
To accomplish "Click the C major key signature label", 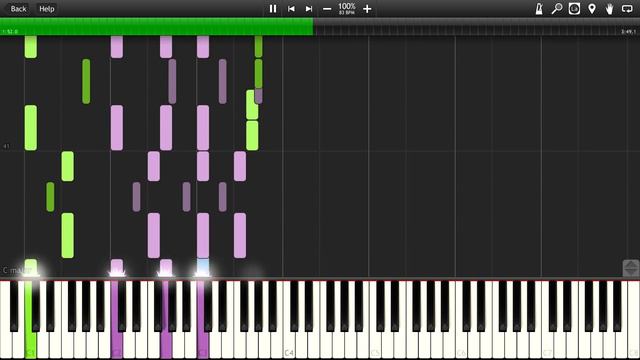I will click(x=17, y=270).
